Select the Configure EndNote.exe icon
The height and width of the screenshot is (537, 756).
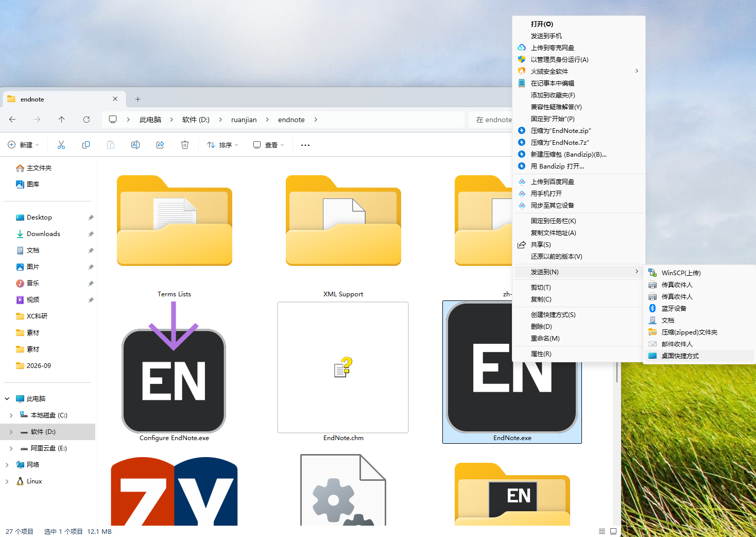coord(174,381)
